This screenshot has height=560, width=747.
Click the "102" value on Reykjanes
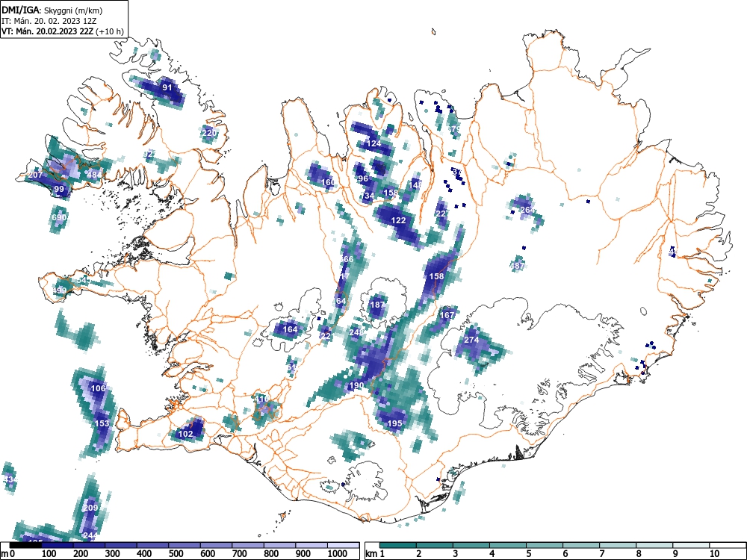(185, 434)
